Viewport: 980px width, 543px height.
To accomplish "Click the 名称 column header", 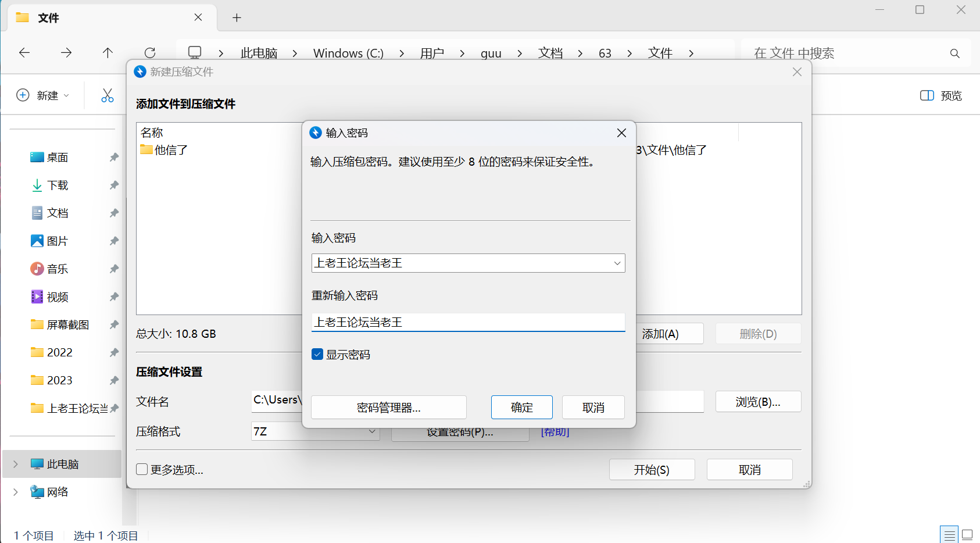I will click(x=152, y=133).
